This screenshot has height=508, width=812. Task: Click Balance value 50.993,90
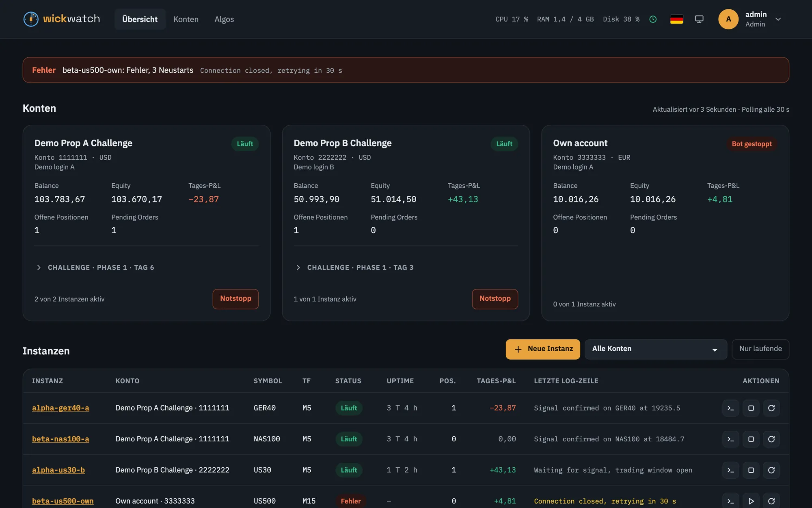tap(316, 199)
